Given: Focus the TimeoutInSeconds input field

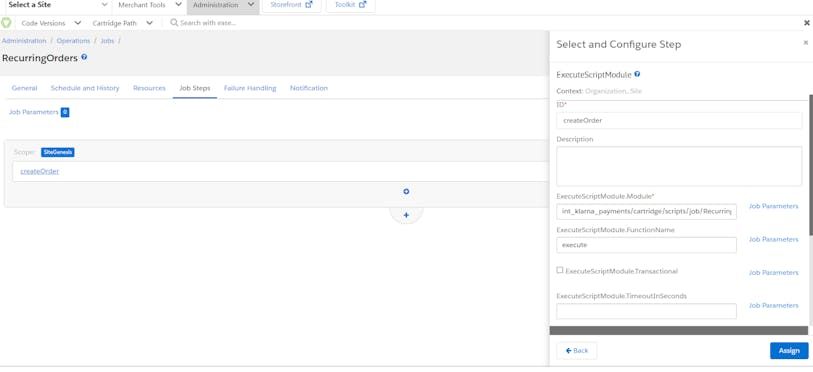Looking at the screenshot, I should coord(646,311).
